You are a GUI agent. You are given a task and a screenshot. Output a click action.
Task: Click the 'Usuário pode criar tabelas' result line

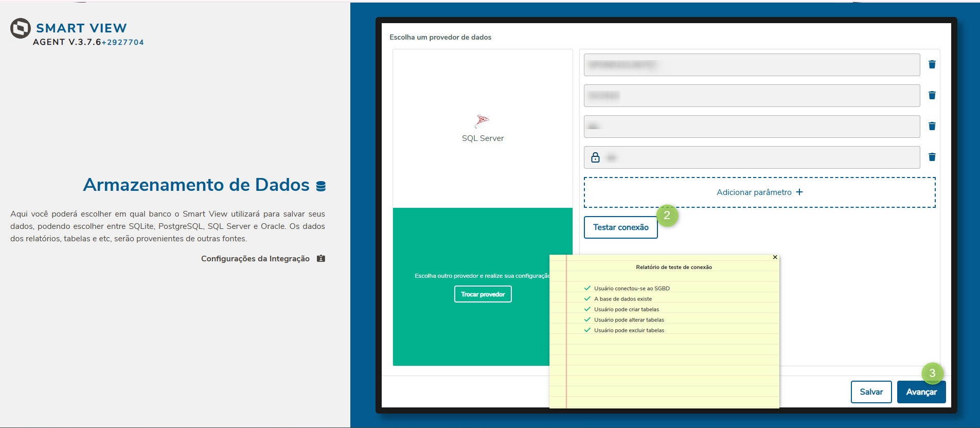(627, 310)
